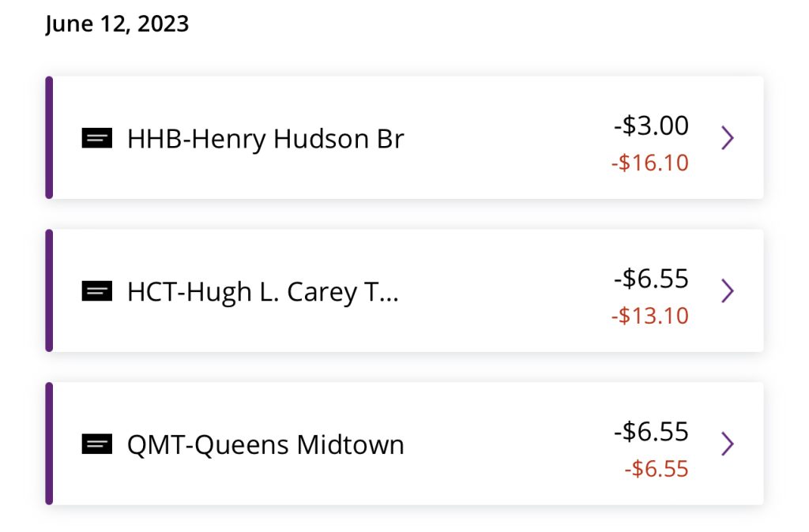The image size is (809, 532).
Task: Click the purple bar on Queens Midtown card
Action: (49, 444)
